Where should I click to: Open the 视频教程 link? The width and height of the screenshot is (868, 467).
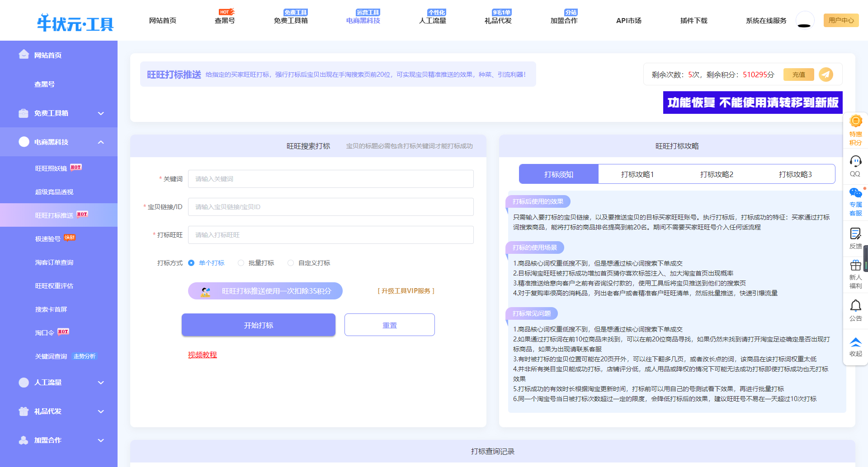(x=203, y=355)
